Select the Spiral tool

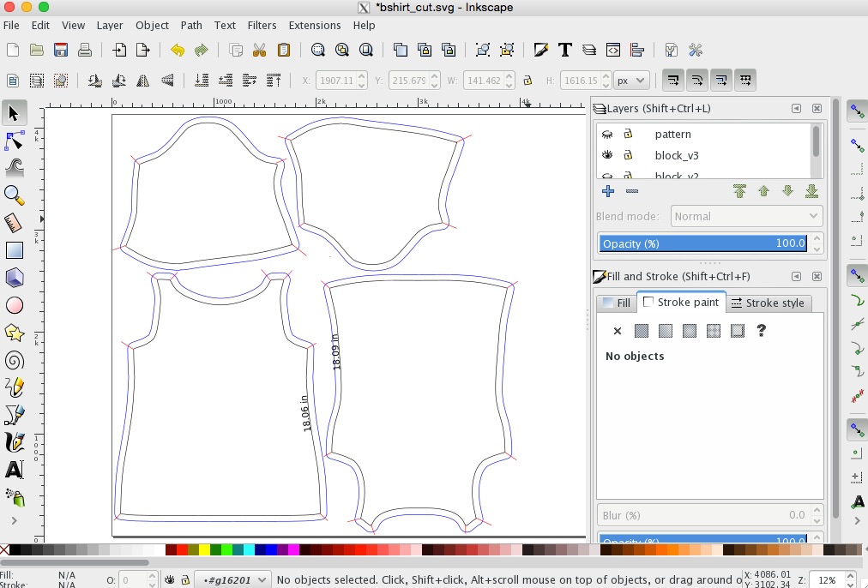pos(15,360)
